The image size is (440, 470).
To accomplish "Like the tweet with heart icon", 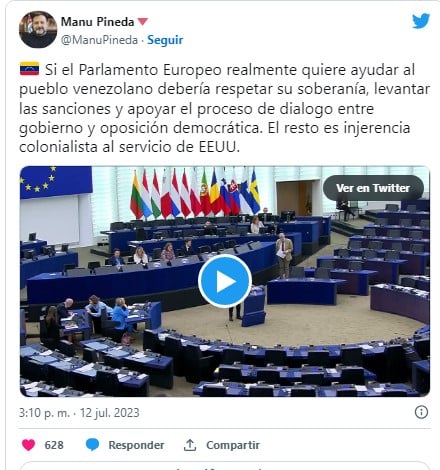I will (28, 445).
